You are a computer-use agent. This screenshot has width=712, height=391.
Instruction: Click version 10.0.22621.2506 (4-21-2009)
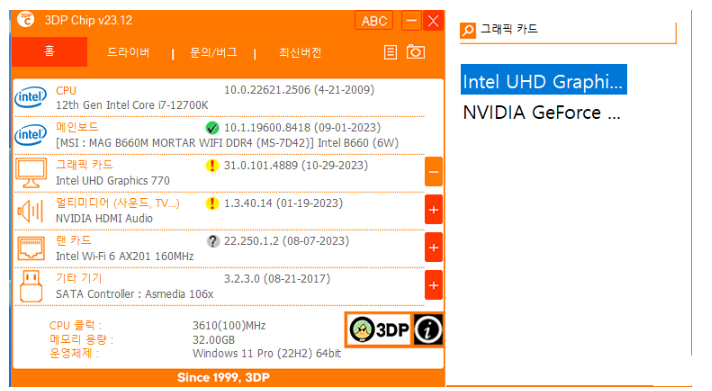(299, 90)
